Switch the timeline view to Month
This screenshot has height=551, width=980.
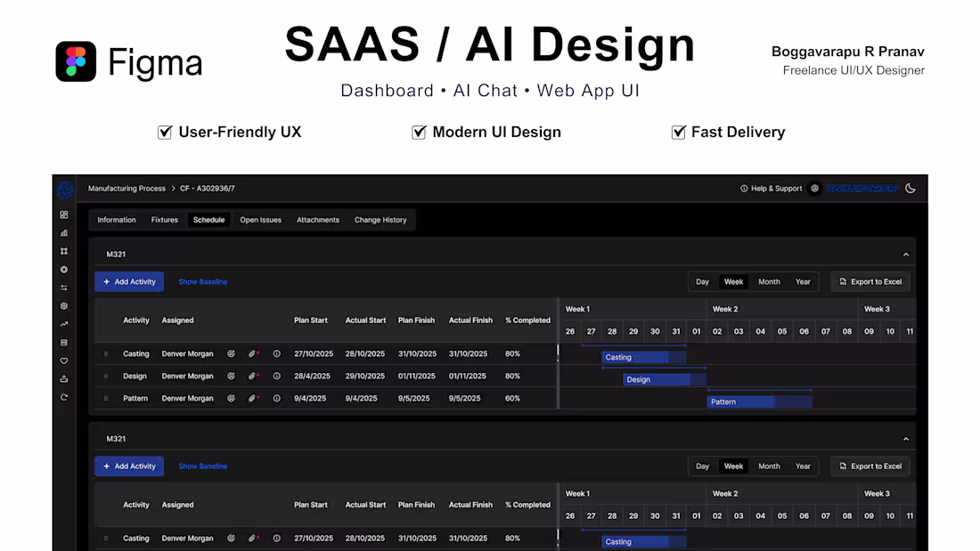[x=768, y=281]
